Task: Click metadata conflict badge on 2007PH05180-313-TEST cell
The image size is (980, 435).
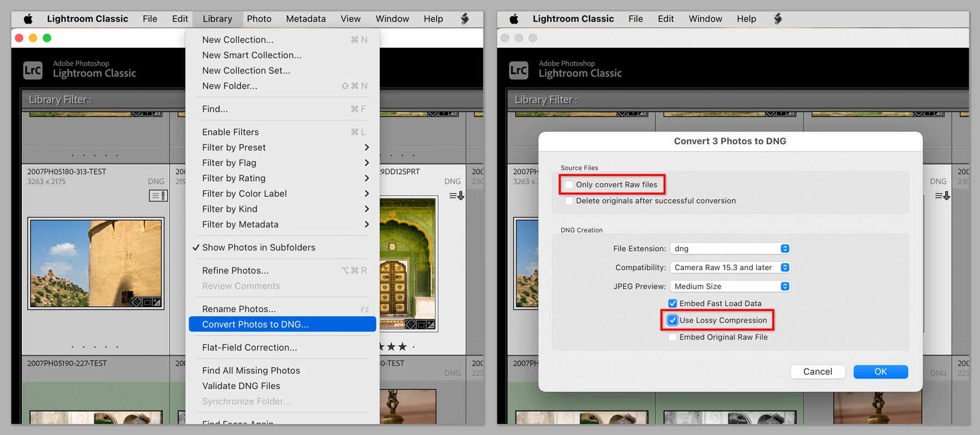Action: click(x=158, y=195)
